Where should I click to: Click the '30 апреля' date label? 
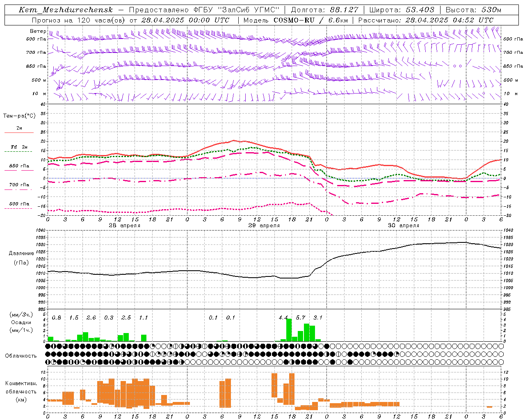click(404, 226)
